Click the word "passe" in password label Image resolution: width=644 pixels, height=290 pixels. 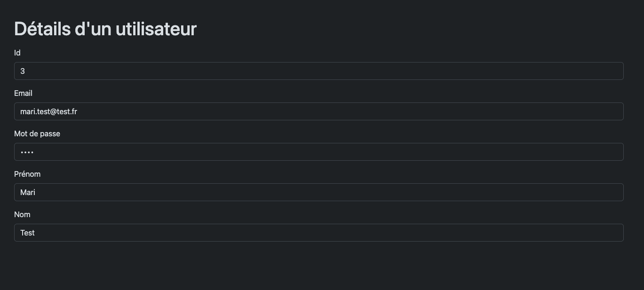coord(50,133)
